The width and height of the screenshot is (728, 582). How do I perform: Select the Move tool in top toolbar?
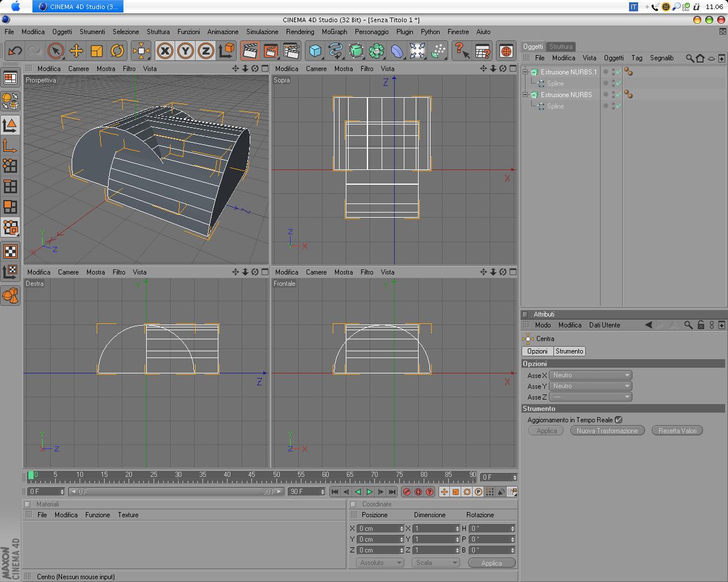click(x=76, y=51)
